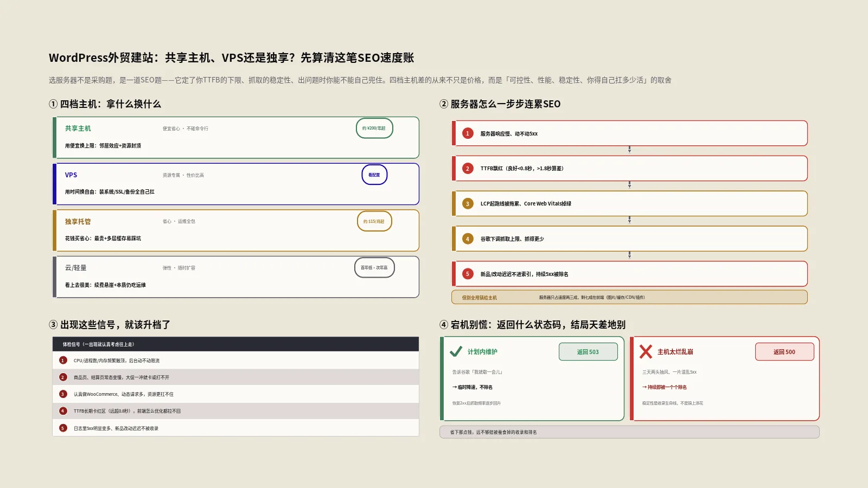Click the step text 谷歌下调抓取上限、抓得更少
Viewport: 868px width, 488px height.
point(512,239)
